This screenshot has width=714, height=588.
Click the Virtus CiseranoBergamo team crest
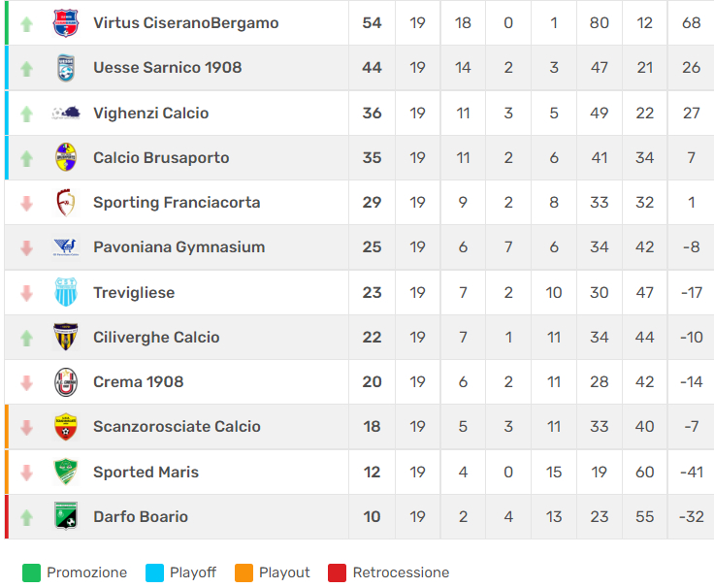click(66, 22)
